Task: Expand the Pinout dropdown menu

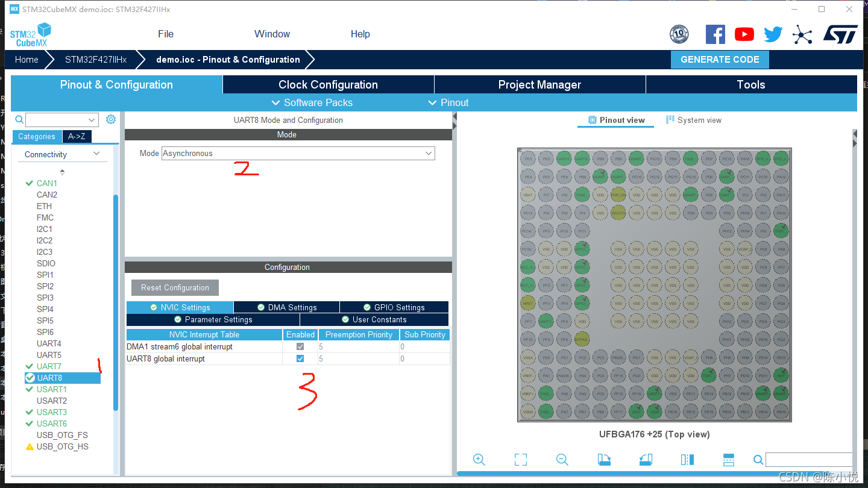Action: coord(448,102)
